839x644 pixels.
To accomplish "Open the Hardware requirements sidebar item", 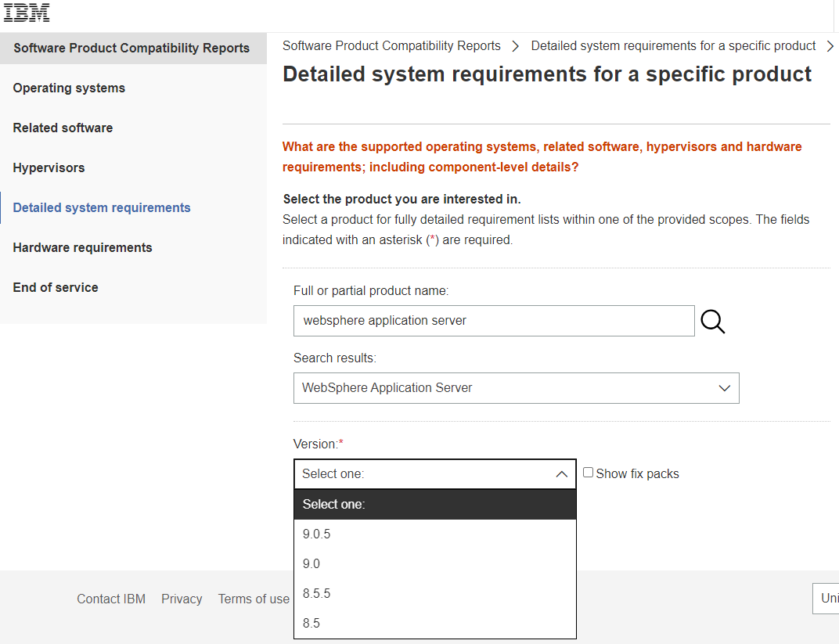I will point(82,248).
